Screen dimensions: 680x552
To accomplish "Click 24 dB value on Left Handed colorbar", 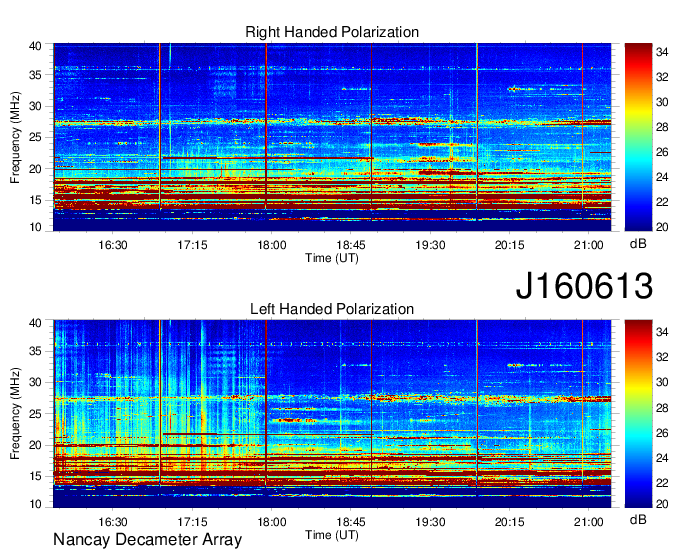I will click(662, 458).
